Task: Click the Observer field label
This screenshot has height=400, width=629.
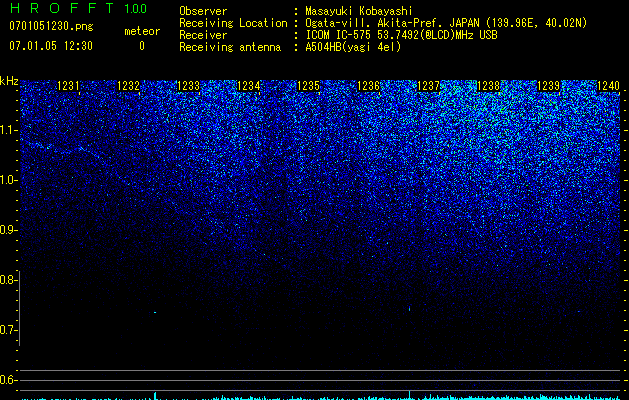Action: coord(203,11)
